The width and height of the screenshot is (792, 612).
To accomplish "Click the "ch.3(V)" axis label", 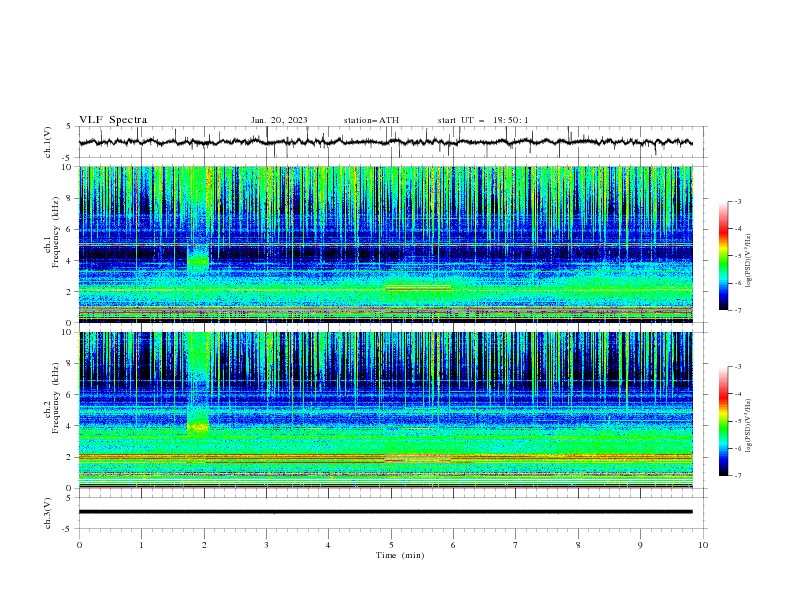I will click(x=48, y=513).
